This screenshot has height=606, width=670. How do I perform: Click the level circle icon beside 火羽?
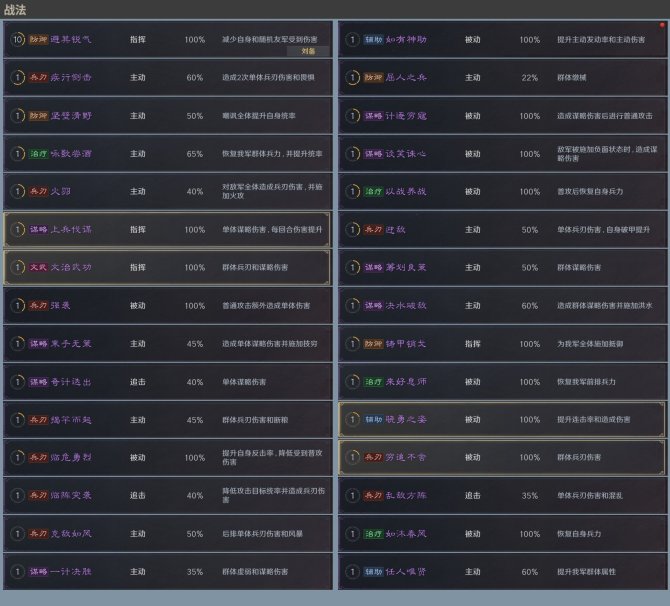click(17, 191)
